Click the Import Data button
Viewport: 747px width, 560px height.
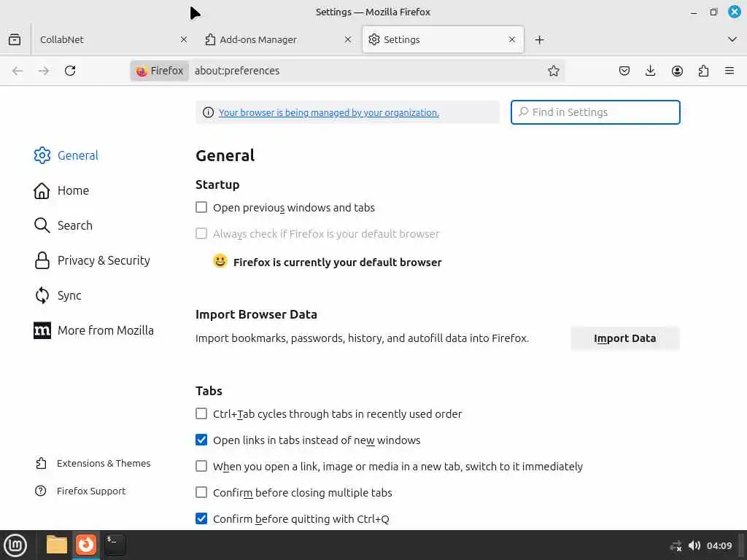(624, 338)
